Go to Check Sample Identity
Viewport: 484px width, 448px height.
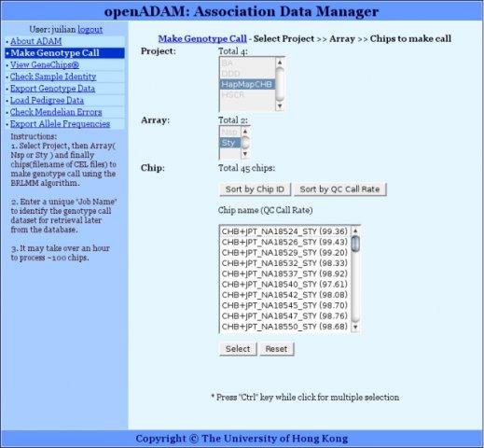click(x=53, y=77)
